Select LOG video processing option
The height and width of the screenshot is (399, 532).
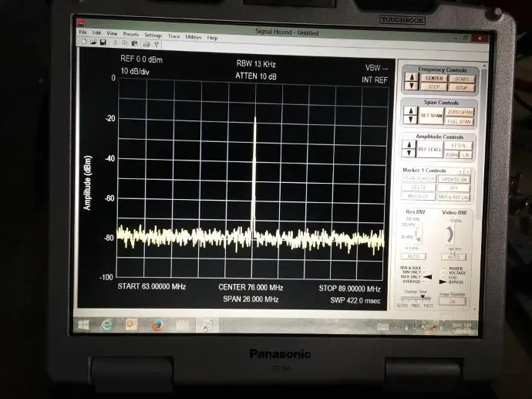click(453, 277)
